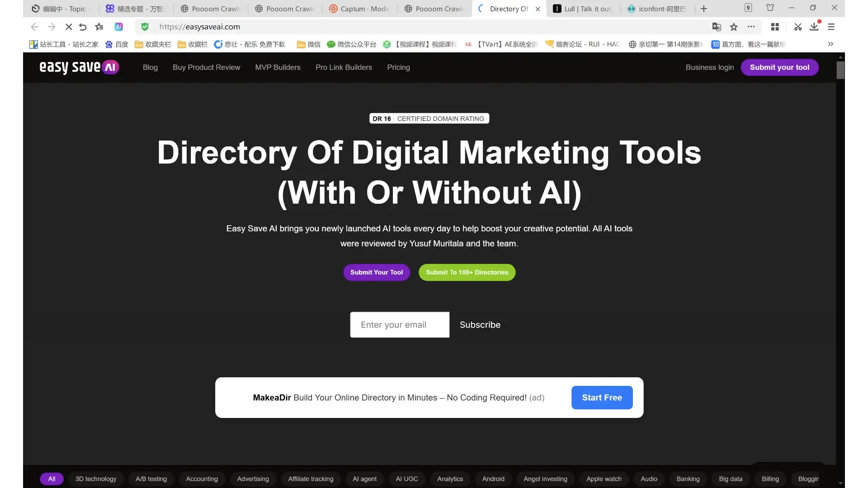868x488 pixels.
Task: Open the skin/theme shirt icon in title bar
Action: pos(770,8)
